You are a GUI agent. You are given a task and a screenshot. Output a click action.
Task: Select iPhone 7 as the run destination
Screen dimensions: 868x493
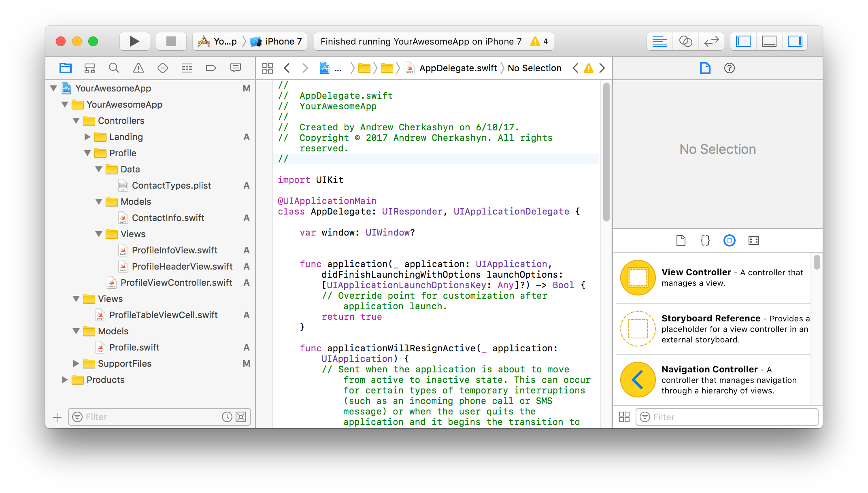pyautogui.click(x=276, y=41)
